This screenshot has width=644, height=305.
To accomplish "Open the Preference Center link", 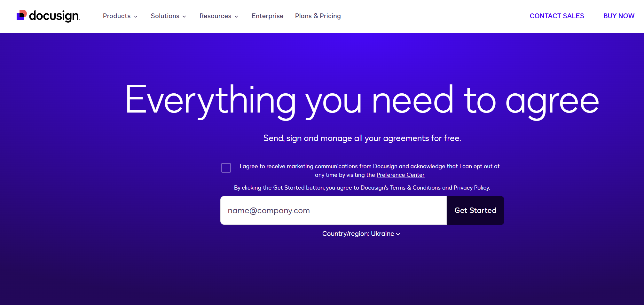I will pos(400,175).
